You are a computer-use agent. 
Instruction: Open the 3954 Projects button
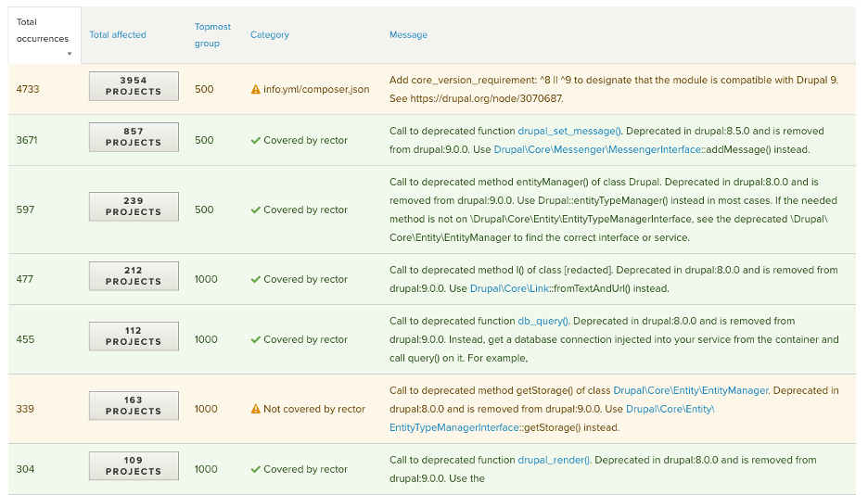click(134, 86)
